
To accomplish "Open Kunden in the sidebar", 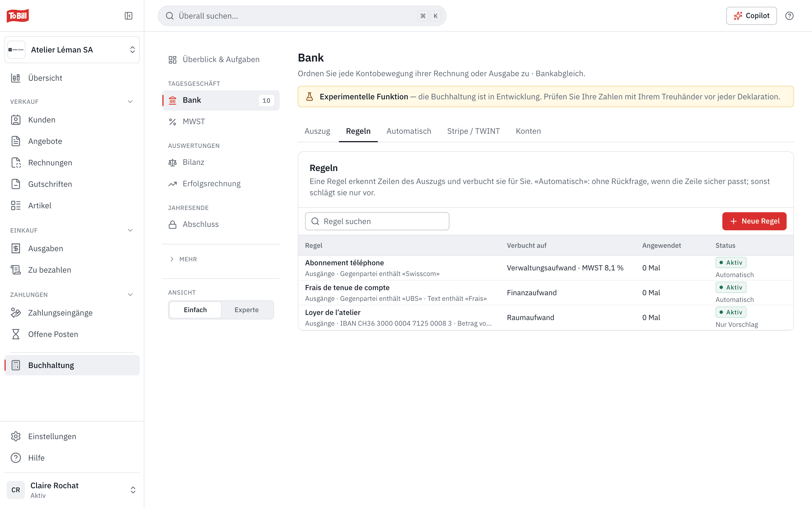I will point(72,120).
